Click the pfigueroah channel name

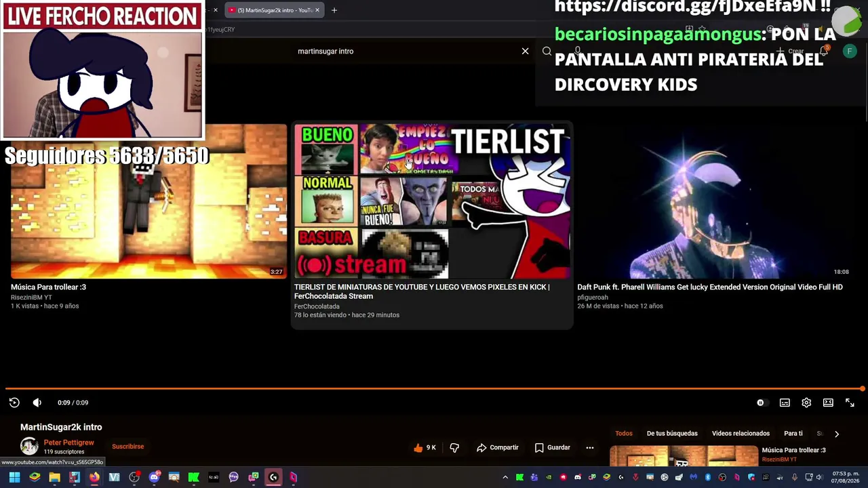[593, 298]
